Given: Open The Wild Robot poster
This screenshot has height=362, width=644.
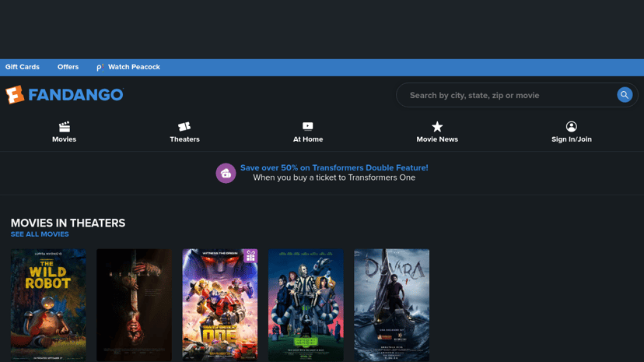Looking at the screenshot, I should (48, 305).
